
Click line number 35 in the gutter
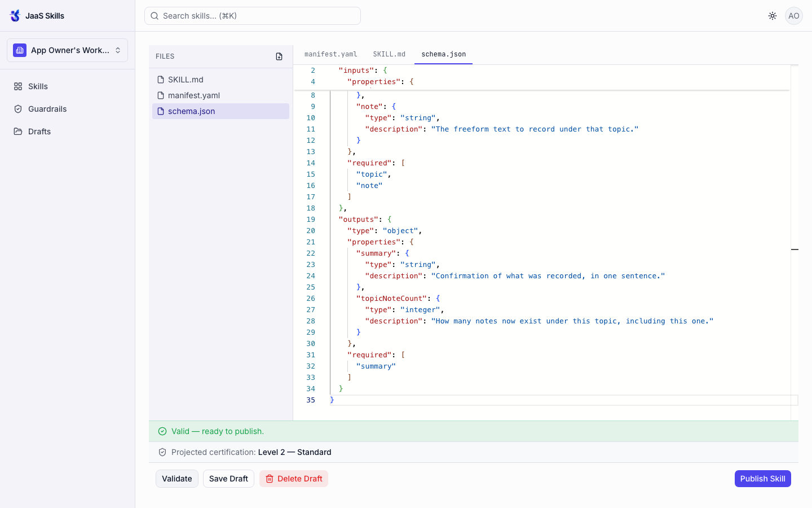coord(311,400)
